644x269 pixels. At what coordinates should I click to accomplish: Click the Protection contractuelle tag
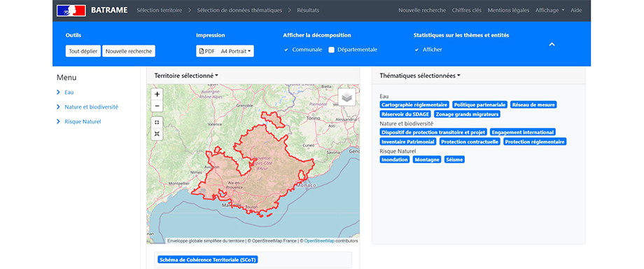[x=470, y=142]
